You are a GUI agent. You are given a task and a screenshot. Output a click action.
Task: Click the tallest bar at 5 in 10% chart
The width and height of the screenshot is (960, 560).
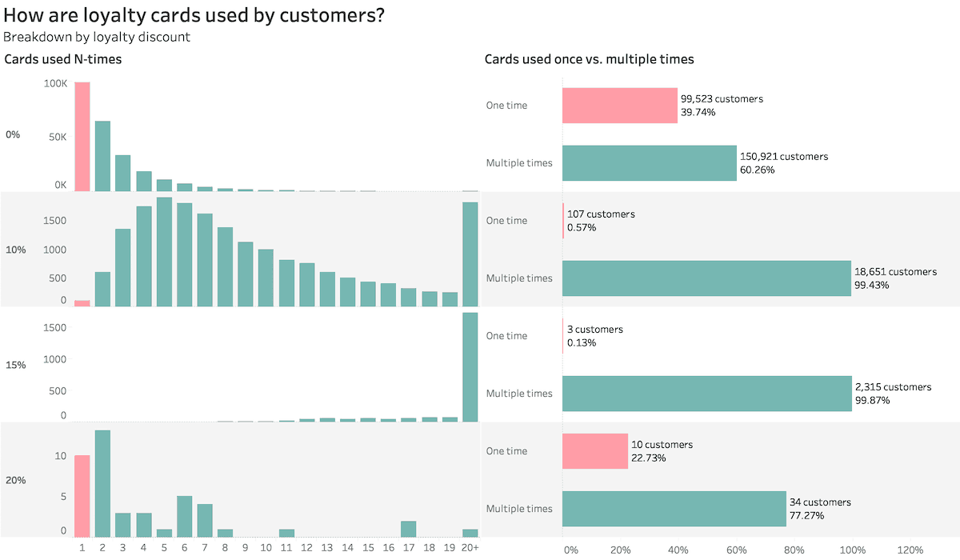click(164, 252)
